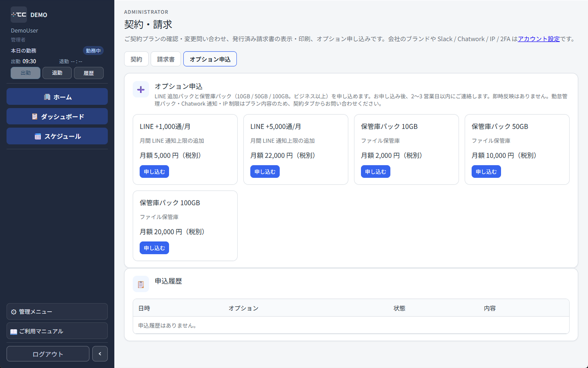Apply for LINE +5,000通/月 option
This screenshot has width=588, height=368.
pos(265,172)
